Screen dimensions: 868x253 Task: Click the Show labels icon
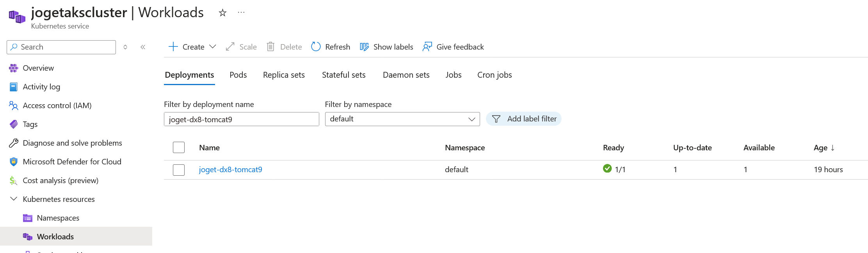pyautogui.click(x=364, y=47)
